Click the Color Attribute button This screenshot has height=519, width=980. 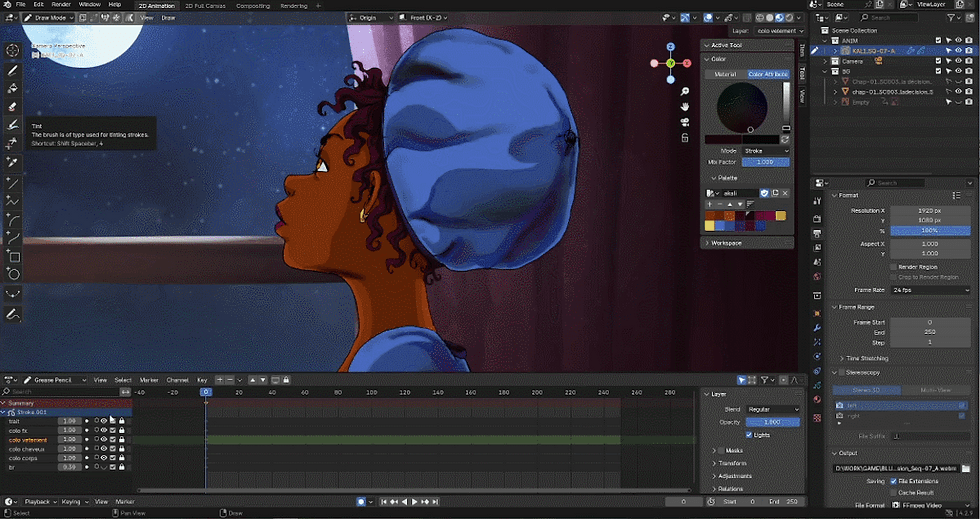click(x=768, y=74)
